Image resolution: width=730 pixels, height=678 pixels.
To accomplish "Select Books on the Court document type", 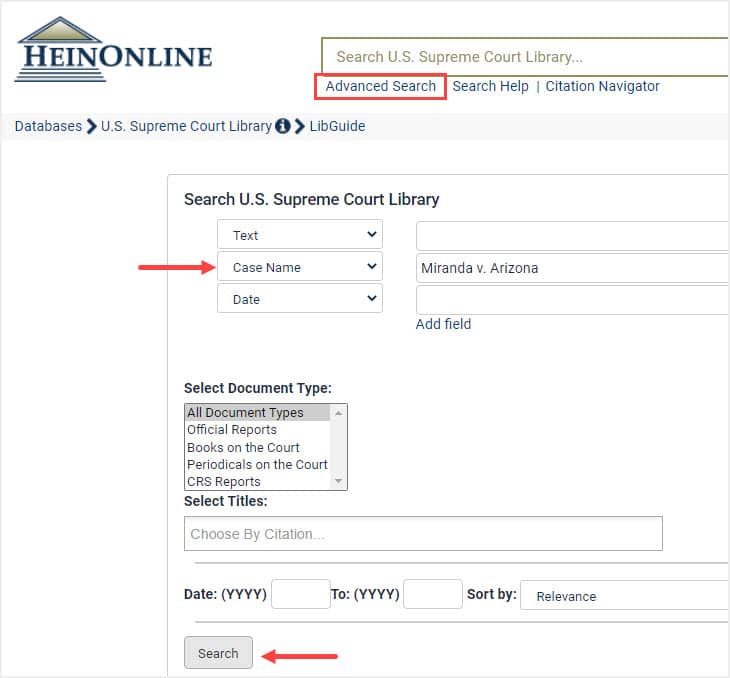I will [257, 447].
